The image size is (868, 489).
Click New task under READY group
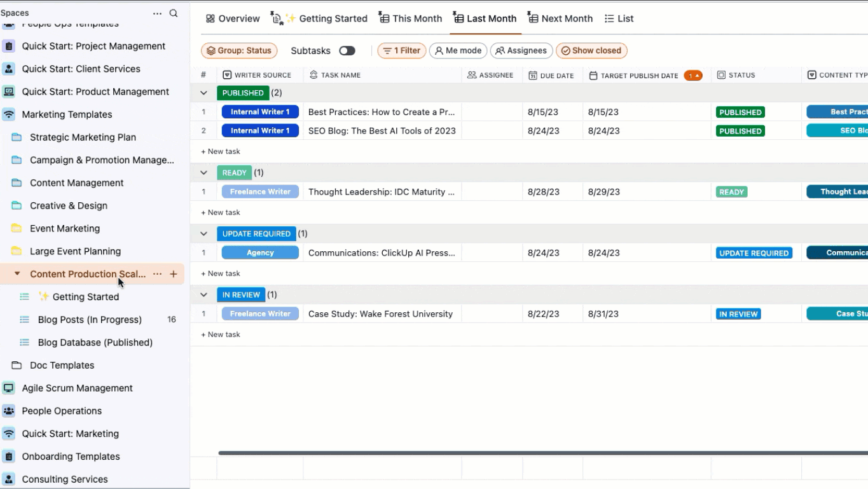coord(221,212)
